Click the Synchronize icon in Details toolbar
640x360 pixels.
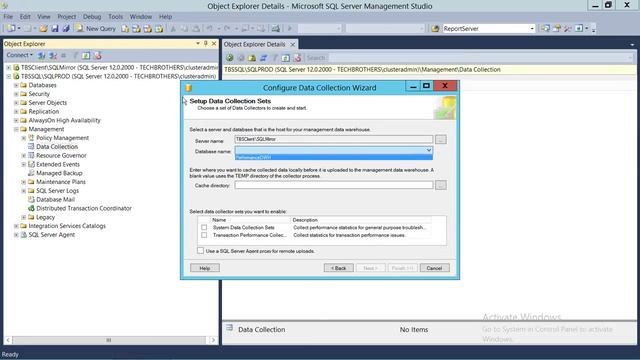pyautogui.click(x=264, y=58)
